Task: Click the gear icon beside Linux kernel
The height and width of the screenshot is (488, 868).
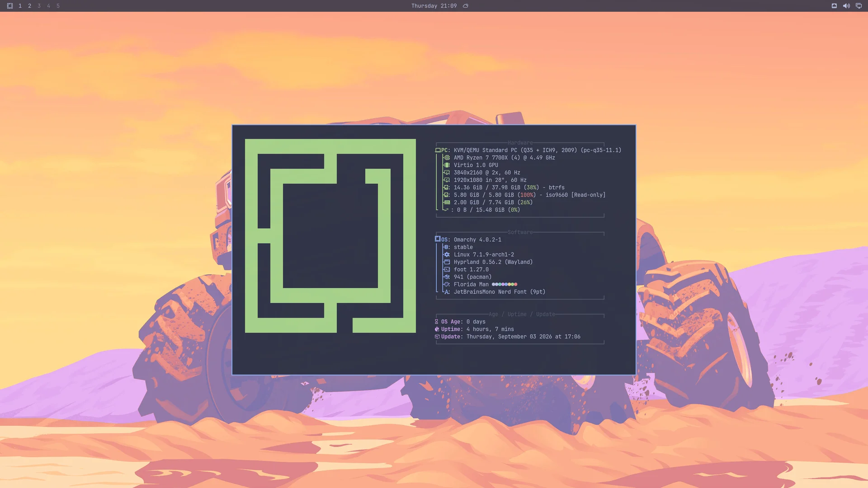Action: (x=447, y=254)
